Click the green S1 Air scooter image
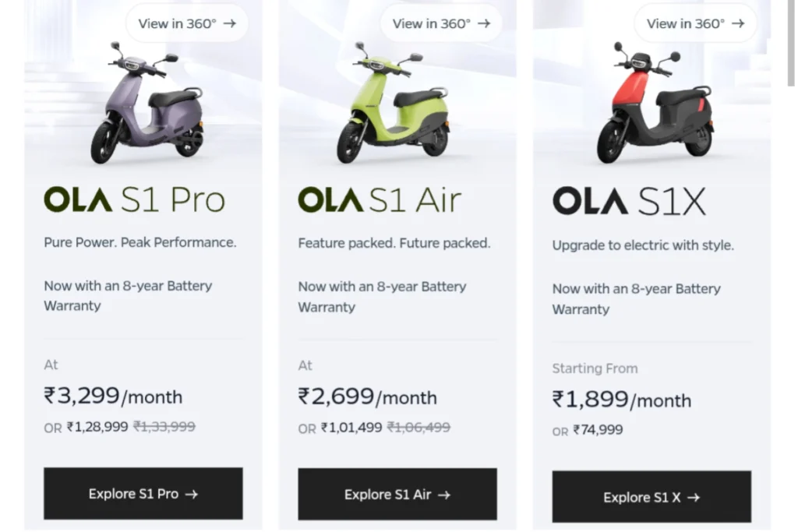 394,103
